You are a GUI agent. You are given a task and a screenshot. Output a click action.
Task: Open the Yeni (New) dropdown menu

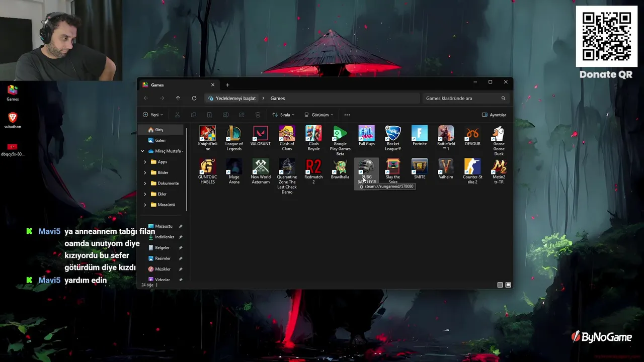click(x=153, y=115)
